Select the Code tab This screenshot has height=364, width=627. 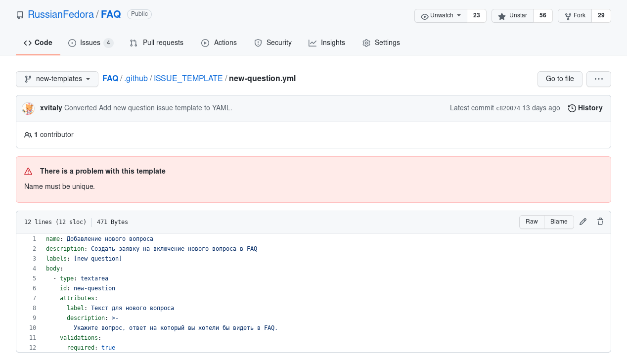(x=38, y=43)
